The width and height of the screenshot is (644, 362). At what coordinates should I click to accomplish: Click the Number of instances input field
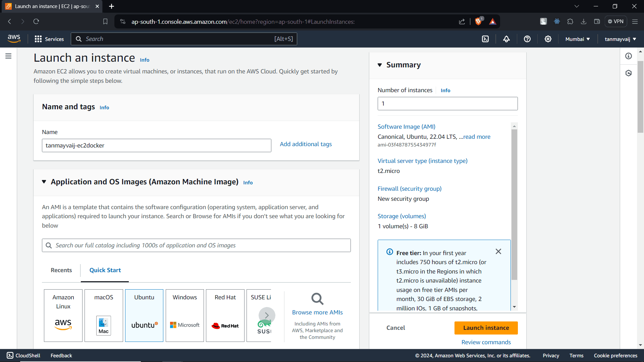(447, 103)
